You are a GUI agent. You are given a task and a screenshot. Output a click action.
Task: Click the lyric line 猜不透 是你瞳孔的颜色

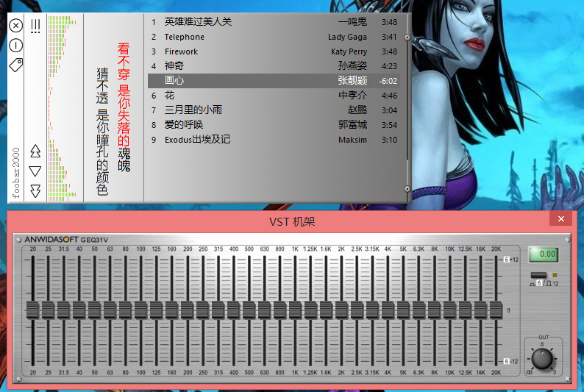click(x=102, y=132)
